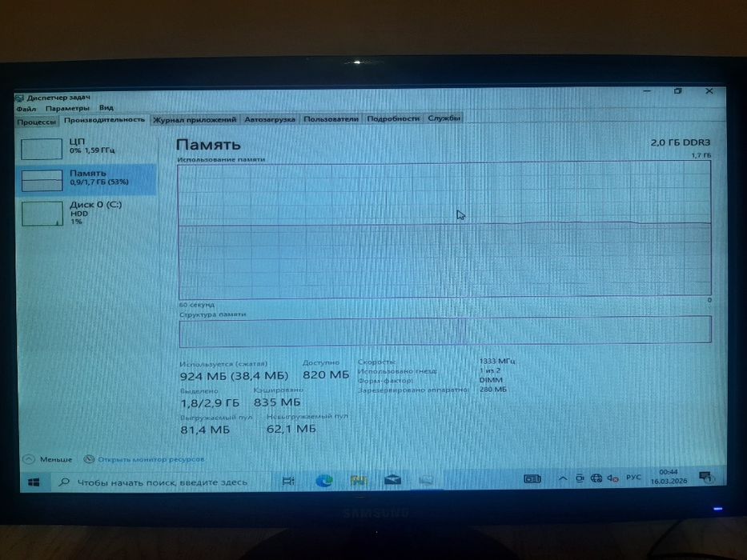Screen dimensions: 747x560
Task: Select the Производительность tab
Action: (104, 120)
